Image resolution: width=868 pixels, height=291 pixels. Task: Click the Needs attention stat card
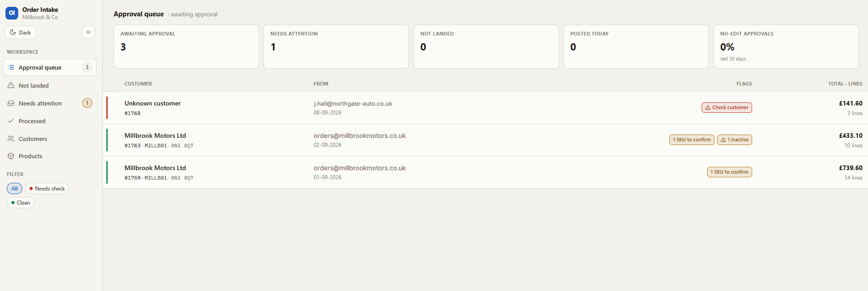(336, 46)
